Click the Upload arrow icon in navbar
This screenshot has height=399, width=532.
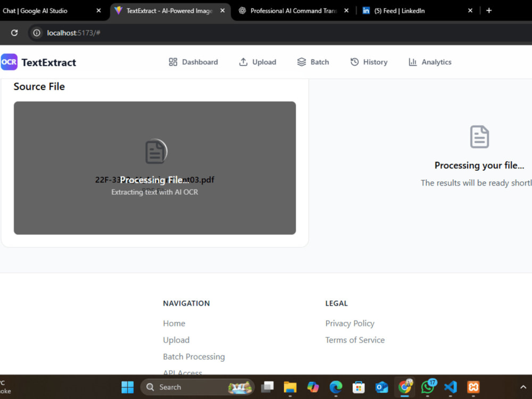(243, 62)
